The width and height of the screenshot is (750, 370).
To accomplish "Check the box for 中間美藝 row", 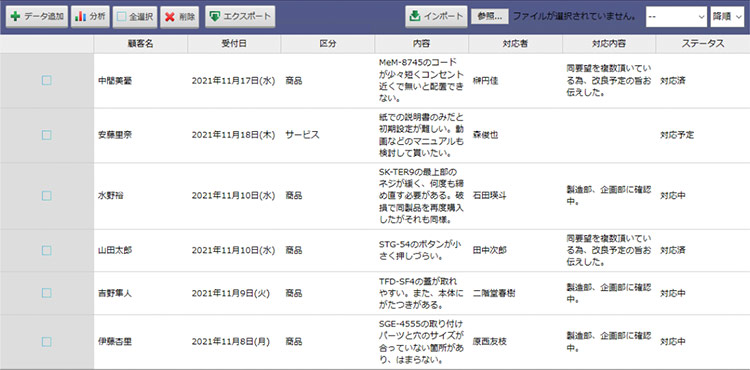I will point(46,81).
